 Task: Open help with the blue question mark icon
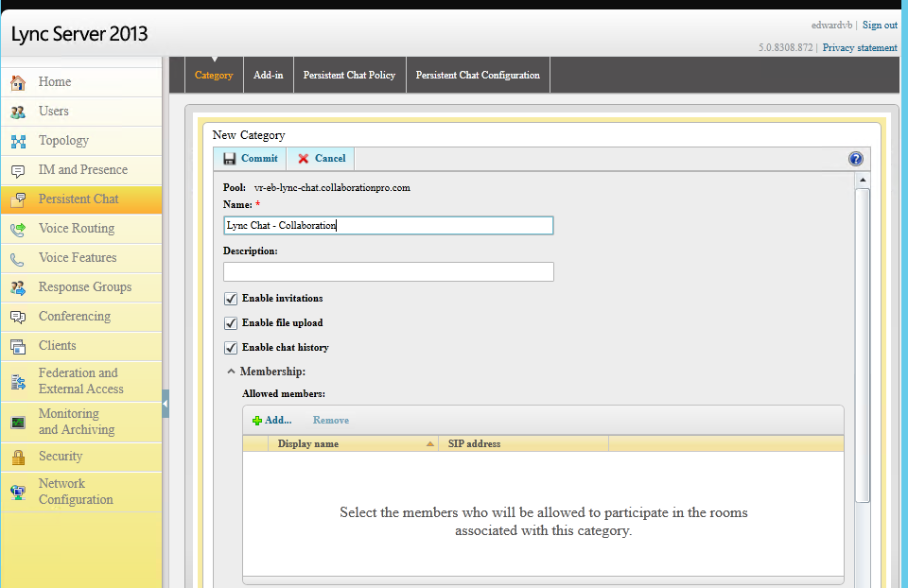pyautogui.click(x=855, y=159)
